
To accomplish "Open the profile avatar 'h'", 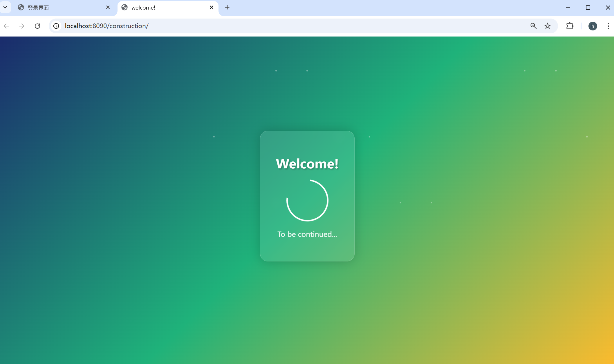I will pos(593,26).
